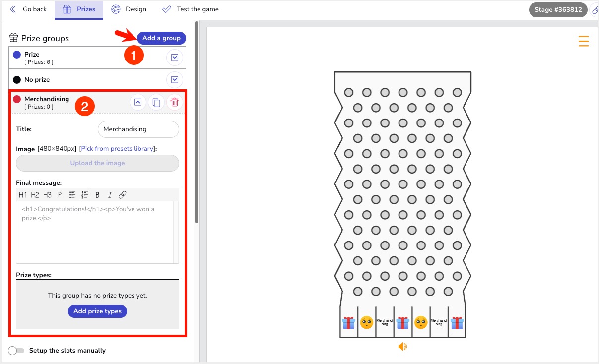This screenshot has width=599, height=364.
Task: Apply italic formatting in message editor
Action: click(110, 195)
